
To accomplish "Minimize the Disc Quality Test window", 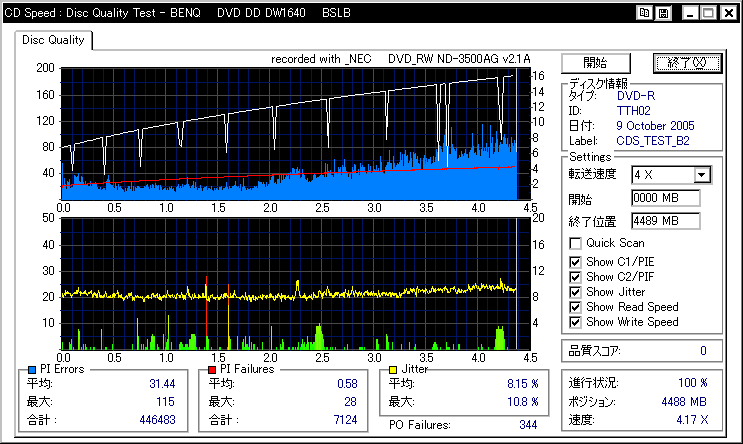I will coord(690,13).
